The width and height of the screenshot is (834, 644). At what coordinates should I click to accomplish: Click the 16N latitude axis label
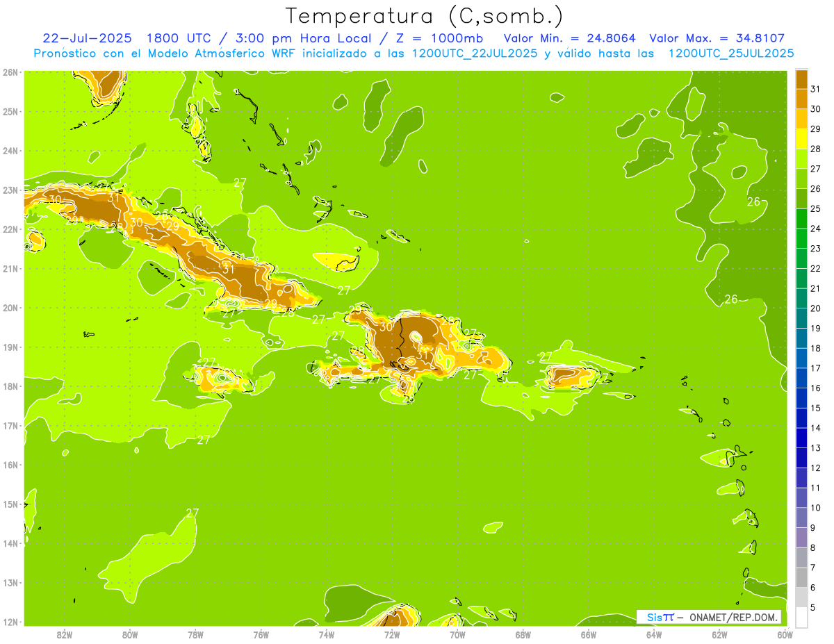pos(10,465)
